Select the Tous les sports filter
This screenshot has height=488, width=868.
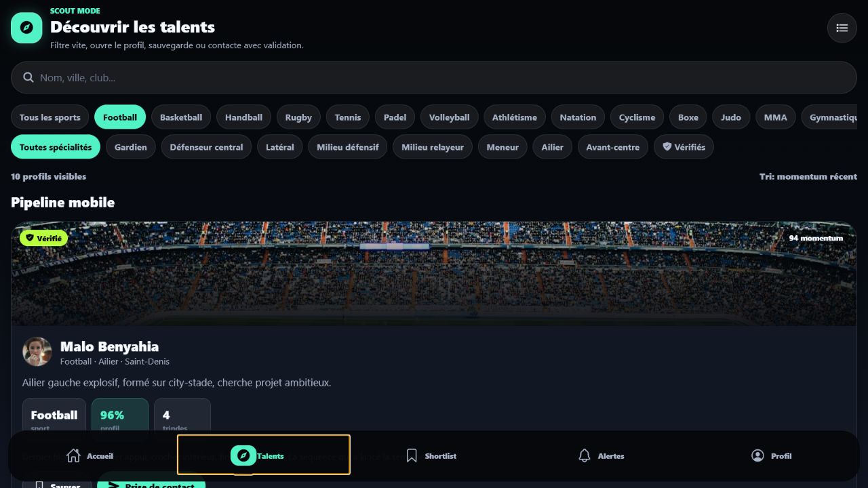[50, 117]
